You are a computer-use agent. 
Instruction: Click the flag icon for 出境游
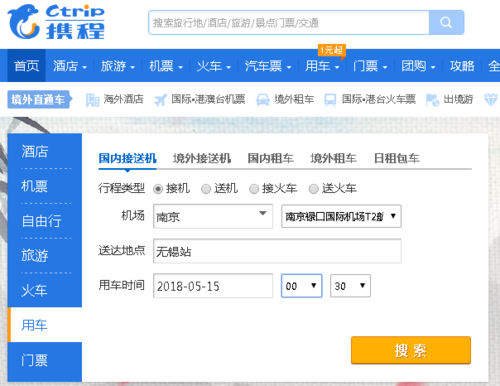pyautogui.click(x=432, y=100)
